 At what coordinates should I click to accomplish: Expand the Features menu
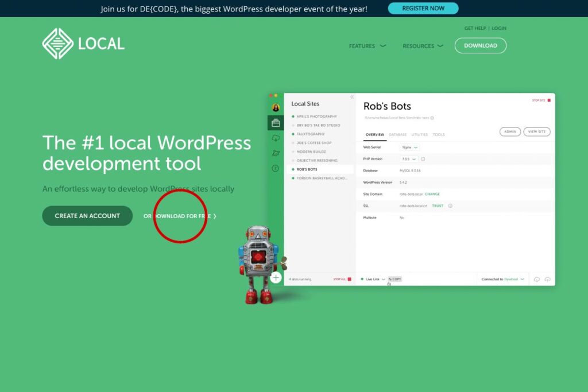[367, 46]
